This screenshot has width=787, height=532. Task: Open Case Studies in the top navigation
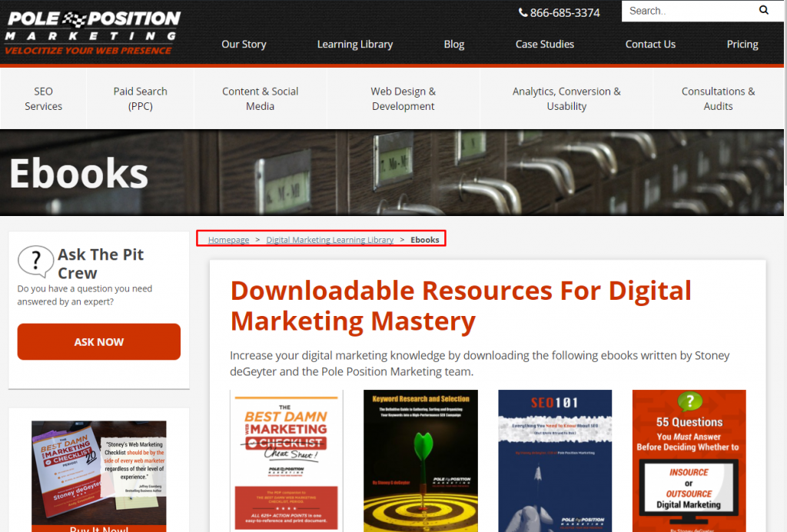[545, 44]
